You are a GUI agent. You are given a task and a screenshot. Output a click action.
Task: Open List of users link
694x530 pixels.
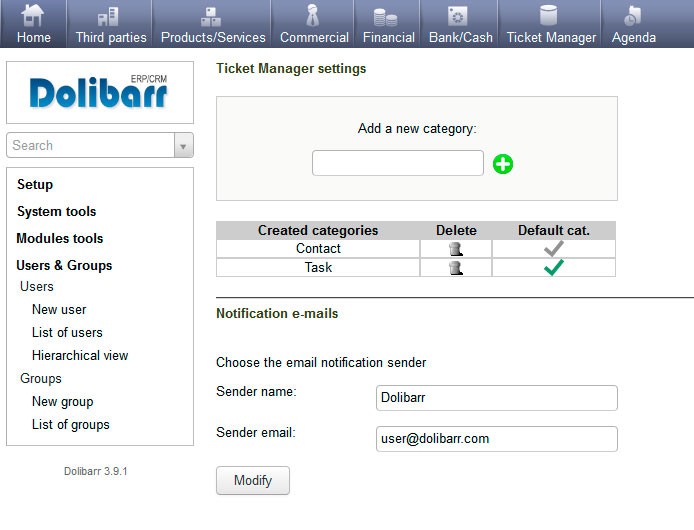(67, 333)
